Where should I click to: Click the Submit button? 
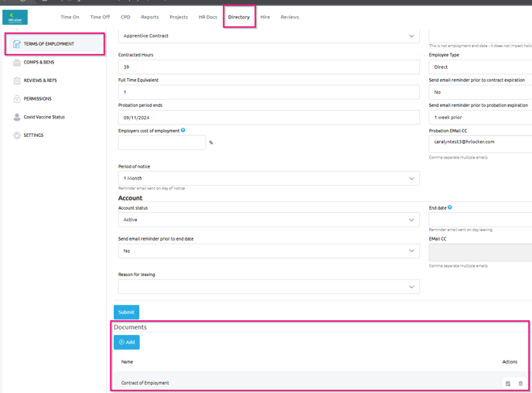tap(126, 312)
